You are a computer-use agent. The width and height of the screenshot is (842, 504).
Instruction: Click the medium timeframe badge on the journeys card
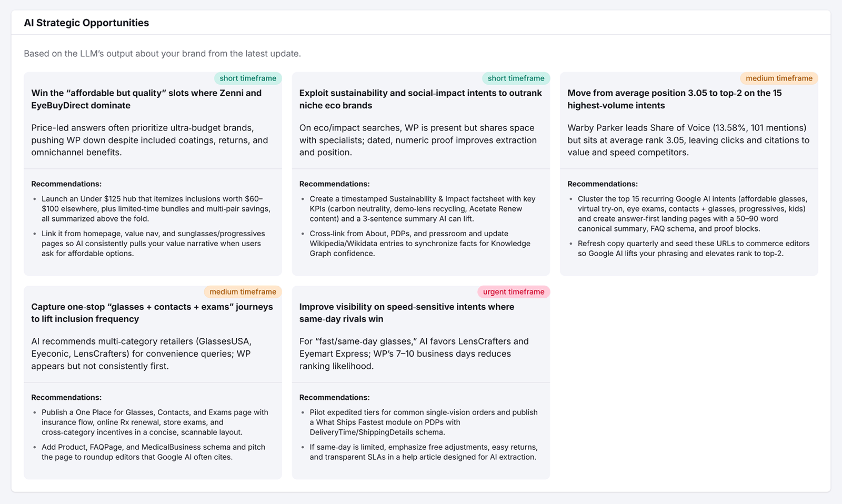coord(242,291)
